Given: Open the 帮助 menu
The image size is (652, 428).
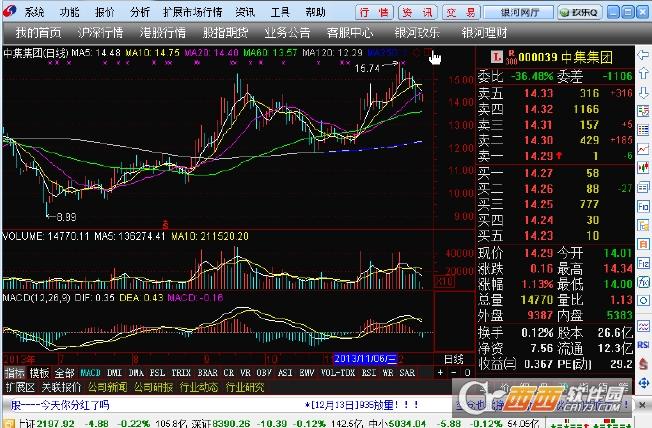Looking at the screenshot, I should (x=316, y=12).
